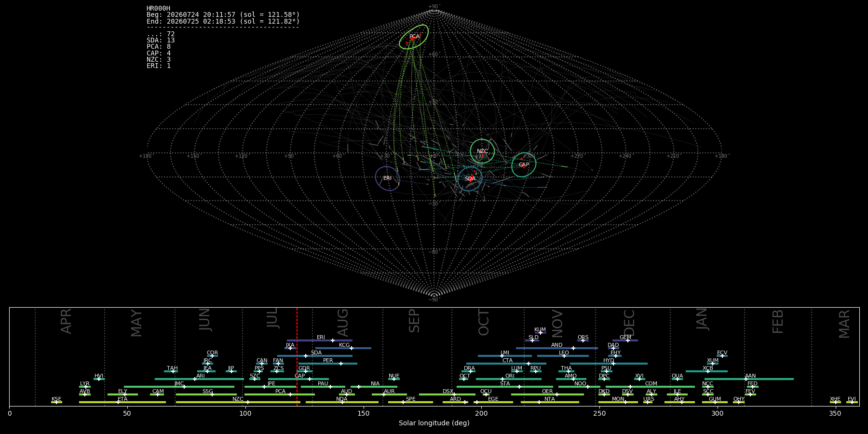Screen dimensions: 868x434
Task: Click the QUA shower marker in timeline
Action: (x=677, y=379)
